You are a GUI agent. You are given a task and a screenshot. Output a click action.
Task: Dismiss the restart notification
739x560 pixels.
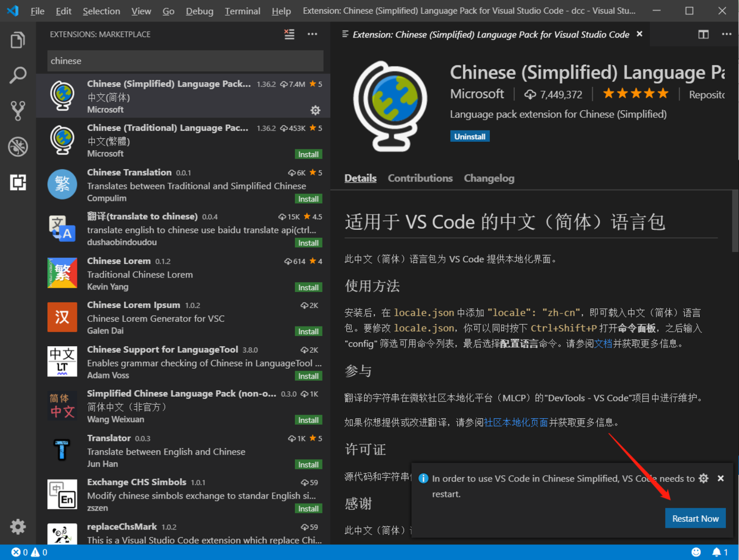(x=721, y=478)
